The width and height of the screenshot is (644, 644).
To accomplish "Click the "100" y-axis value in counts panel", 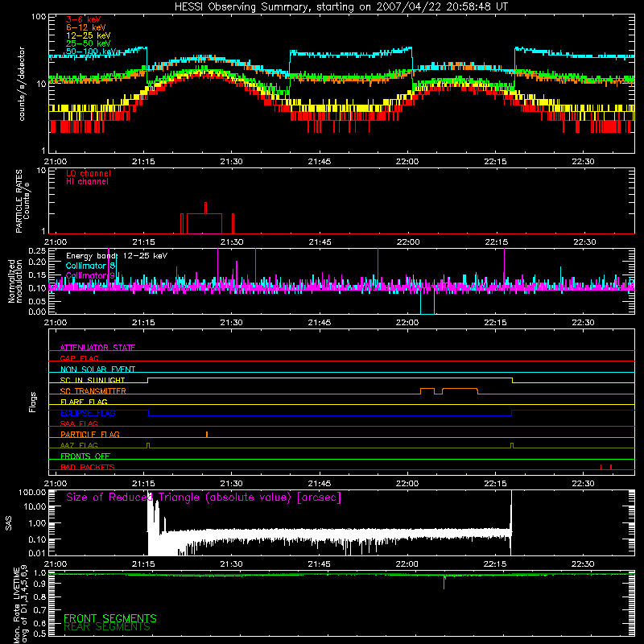I will (38, 17).
